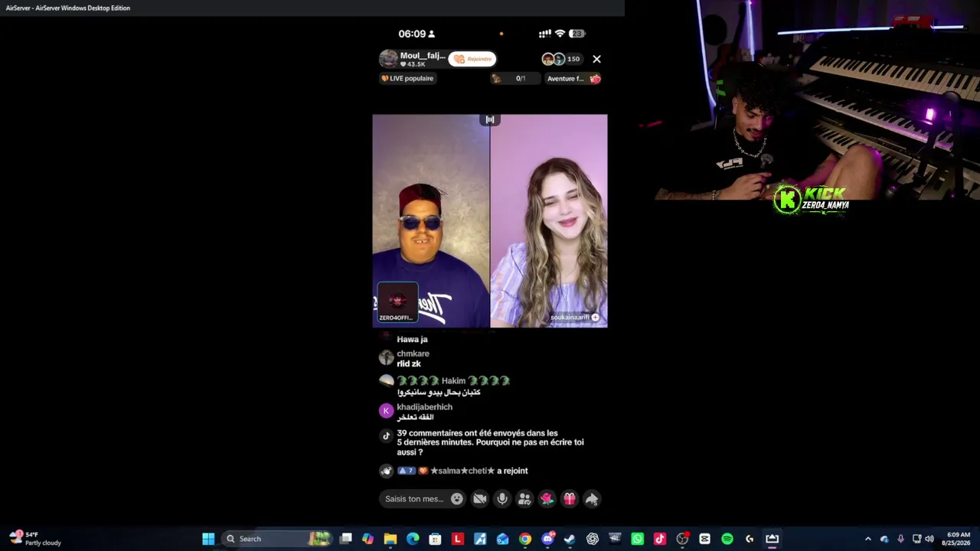The height and width of the screenshot is (551, 980).
Task: Click the '39 commentaires ont été envoyés' prompt
Action: coord(490,442)
